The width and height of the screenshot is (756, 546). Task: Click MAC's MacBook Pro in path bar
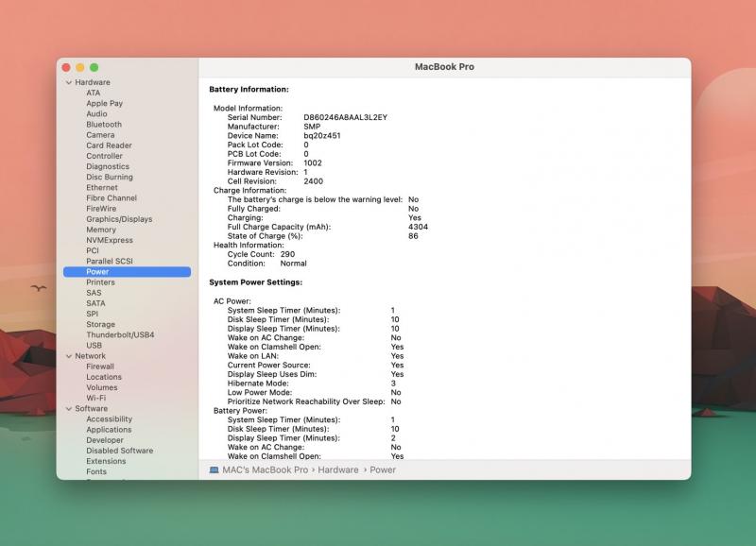266,469
